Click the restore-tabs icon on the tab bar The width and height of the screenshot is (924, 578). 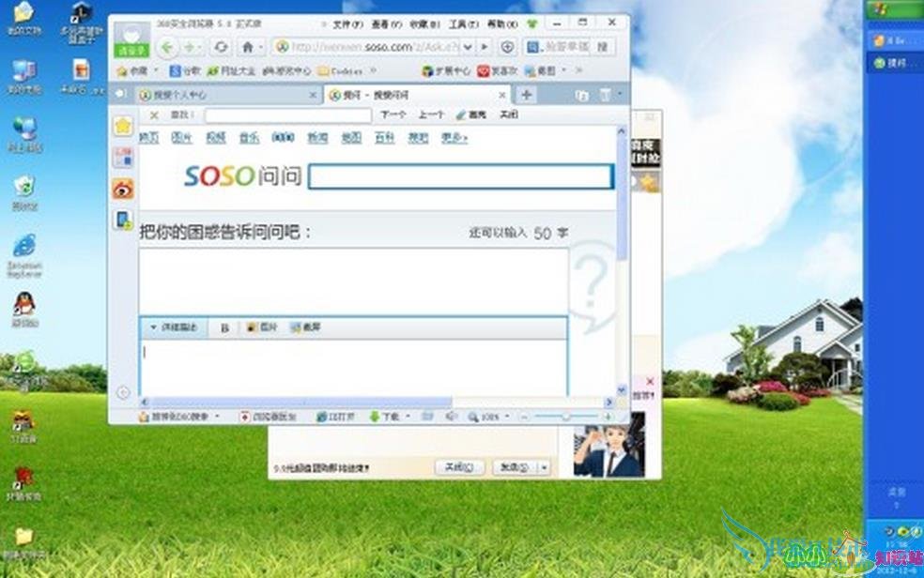coord(581,95)
